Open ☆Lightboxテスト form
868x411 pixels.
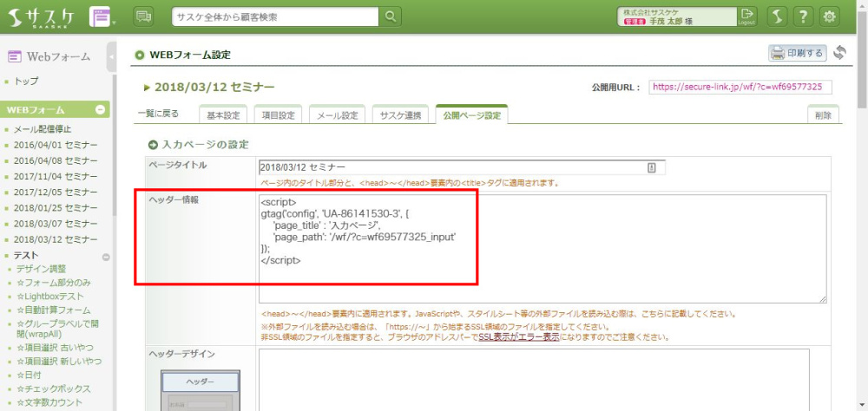[x=49, y=296]
